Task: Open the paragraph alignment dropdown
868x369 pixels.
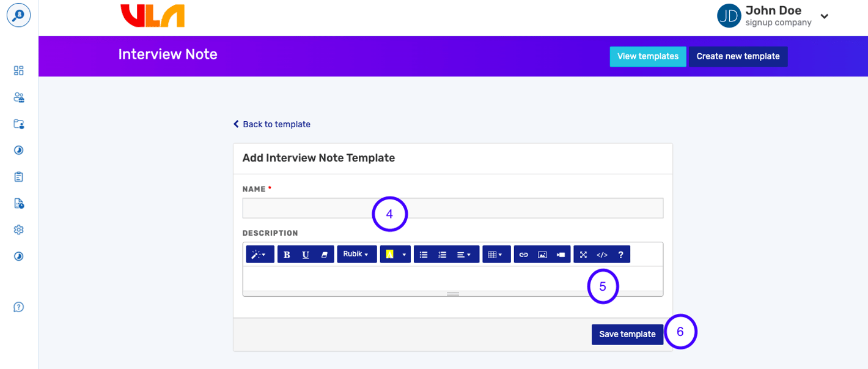Action: pos(465,255)
